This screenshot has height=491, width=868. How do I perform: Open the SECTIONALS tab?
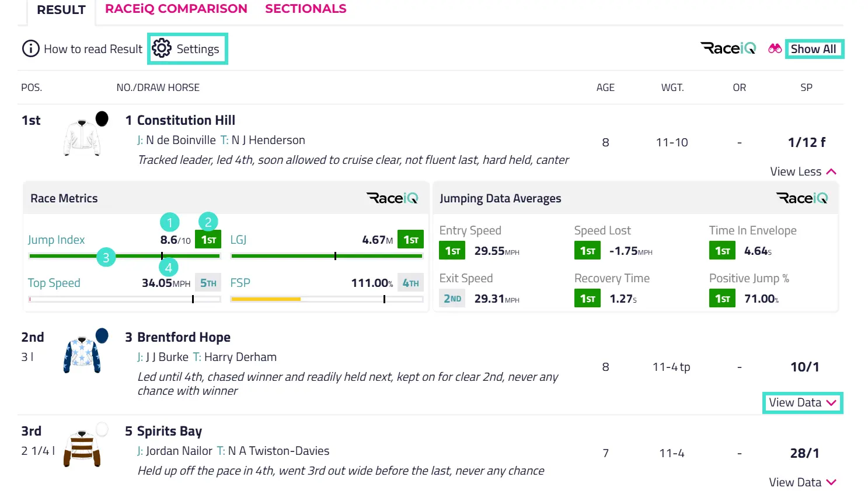[305, 9]
